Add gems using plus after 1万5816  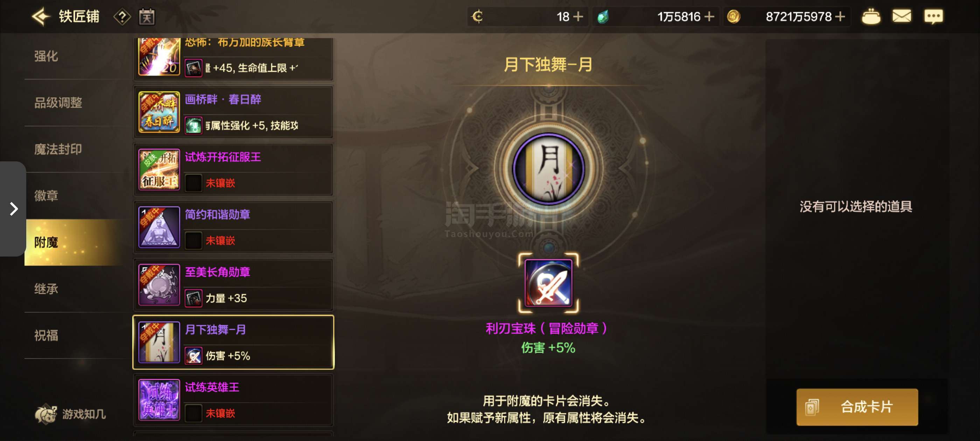pos(709,17)
